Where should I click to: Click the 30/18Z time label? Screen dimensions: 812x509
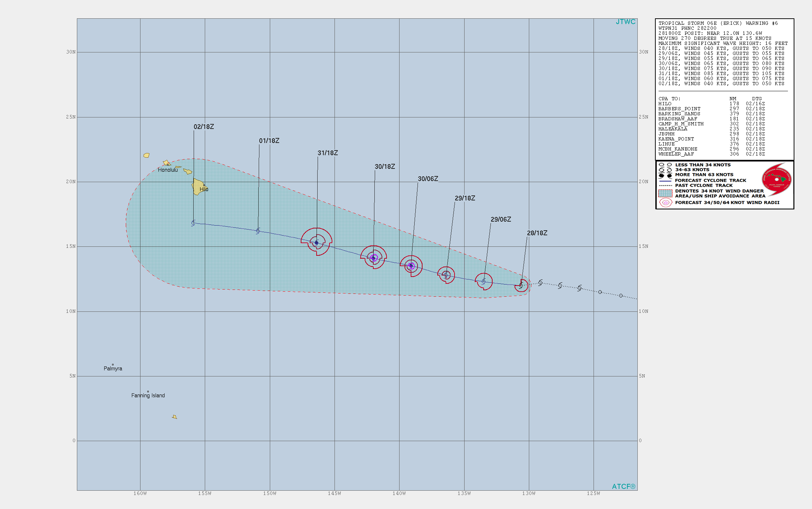tap(385, 167)
